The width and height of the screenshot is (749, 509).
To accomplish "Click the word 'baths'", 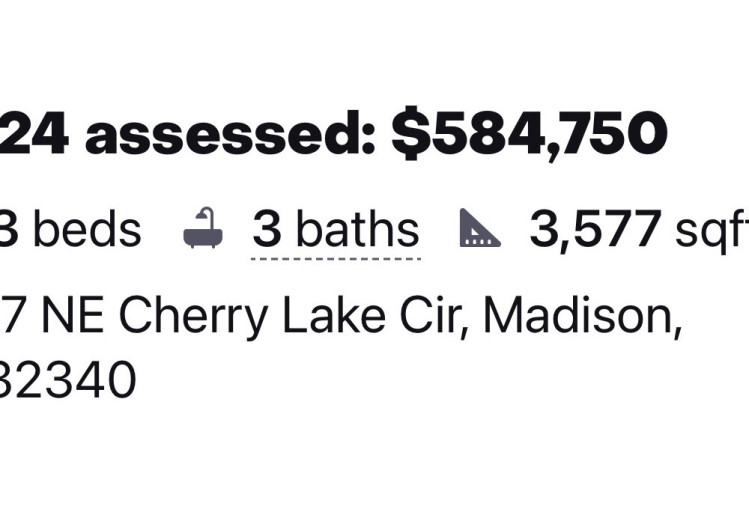I will 357,231.
